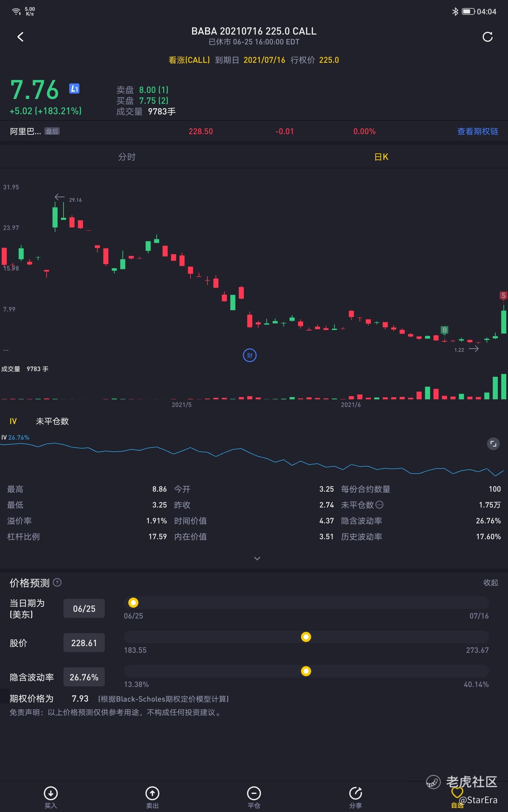Adjust the 隐含波动率 slider handle
This screenshot has width=508, height=812.
(x=306, y=671)
